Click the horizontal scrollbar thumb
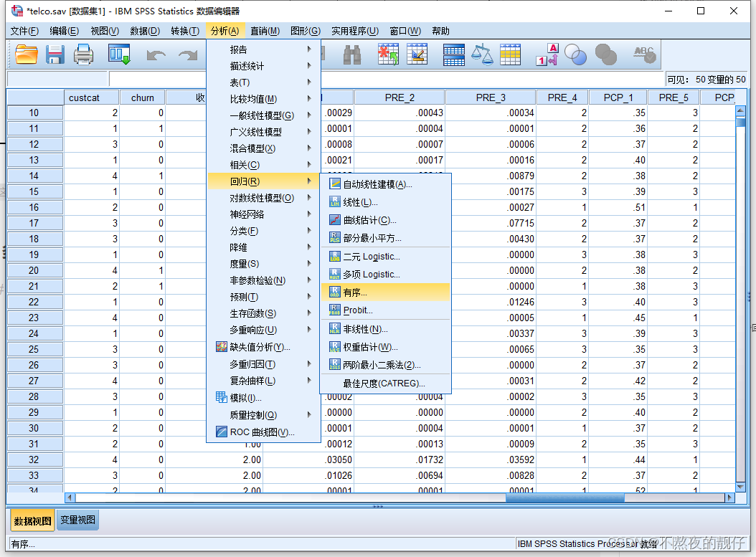The height and width of the screenshot is (557, 756). pyautogui.click(x=564, y=498)
